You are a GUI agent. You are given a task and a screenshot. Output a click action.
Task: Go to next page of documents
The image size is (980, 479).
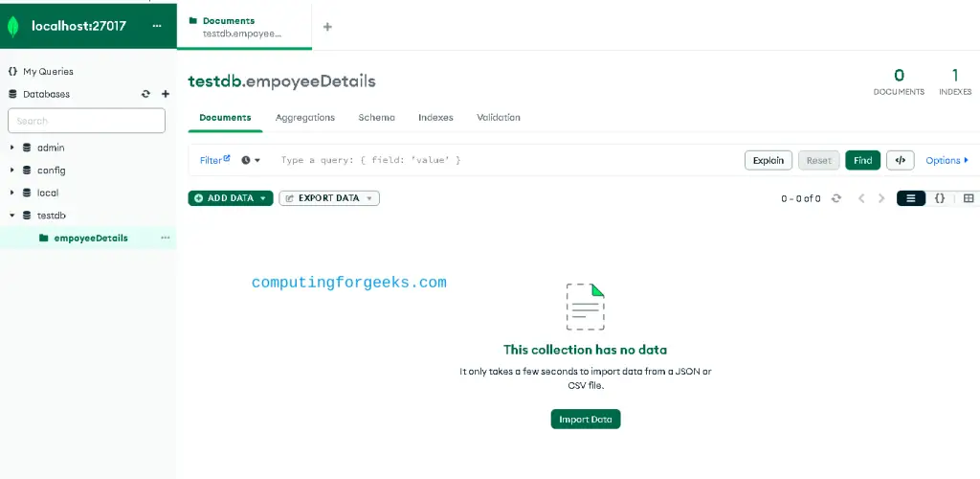tap(881, 198)
